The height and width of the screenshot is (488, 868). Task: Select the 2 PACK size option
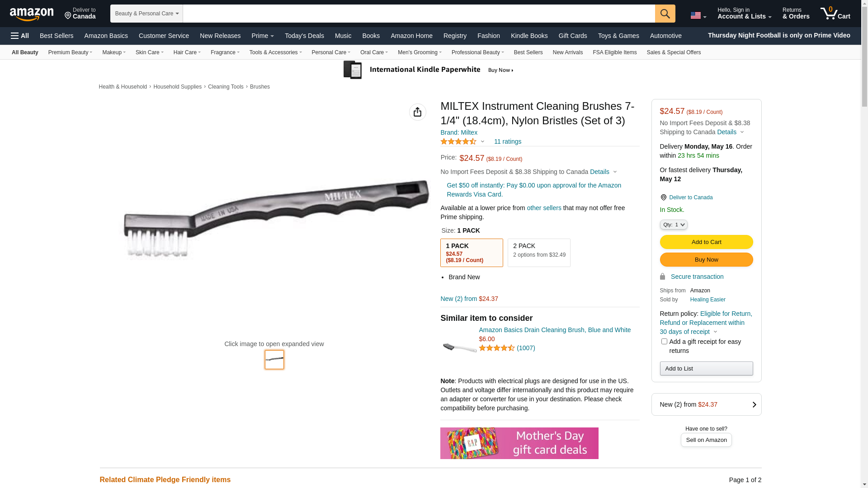539,253
